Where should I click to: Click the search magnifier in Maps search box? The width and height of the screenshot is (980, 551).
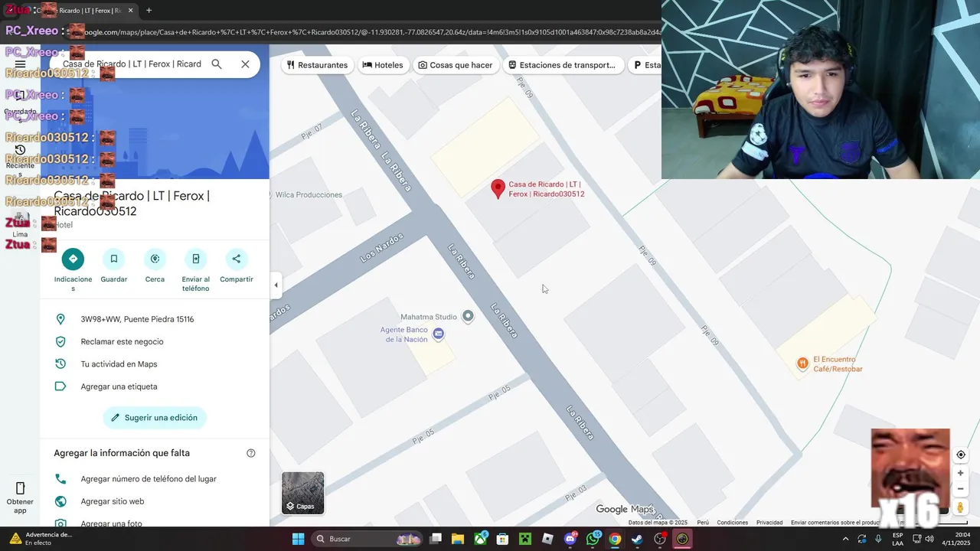click(217, 64)
